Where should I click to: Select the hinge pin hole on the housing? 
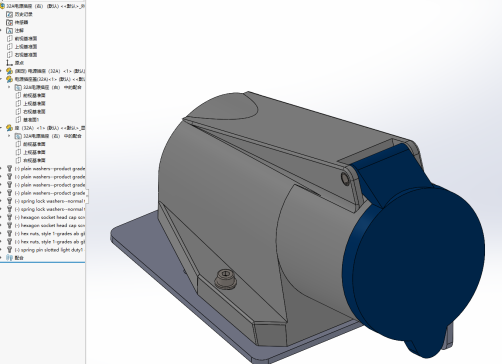pyautogui.click(x=345, y=179)
